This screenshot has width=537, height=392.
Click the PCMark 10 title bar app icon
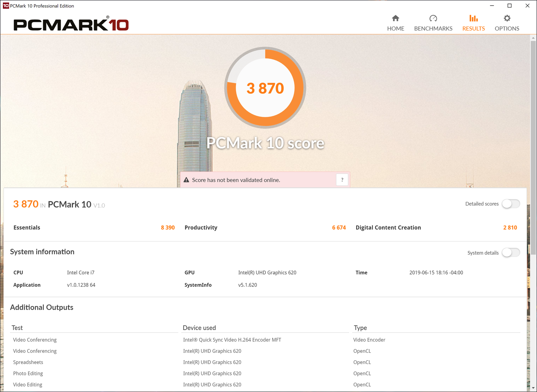pos(6,6)
